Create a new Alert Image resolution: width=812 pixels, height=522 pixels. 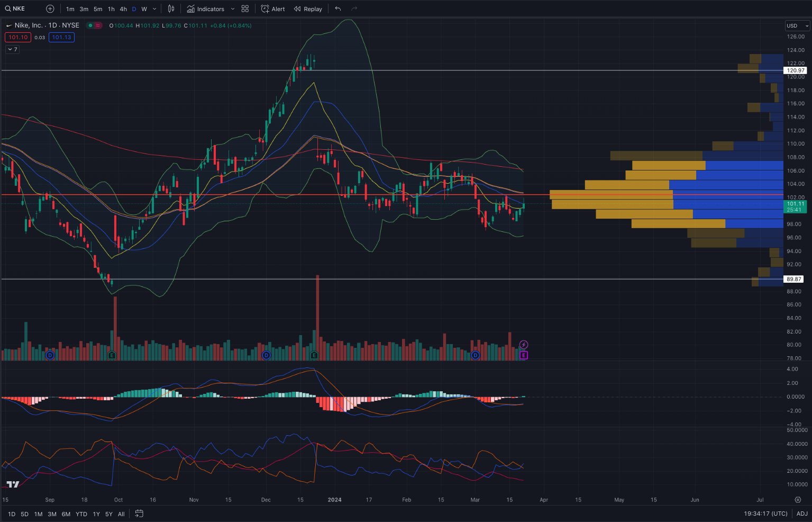[273, 8]
